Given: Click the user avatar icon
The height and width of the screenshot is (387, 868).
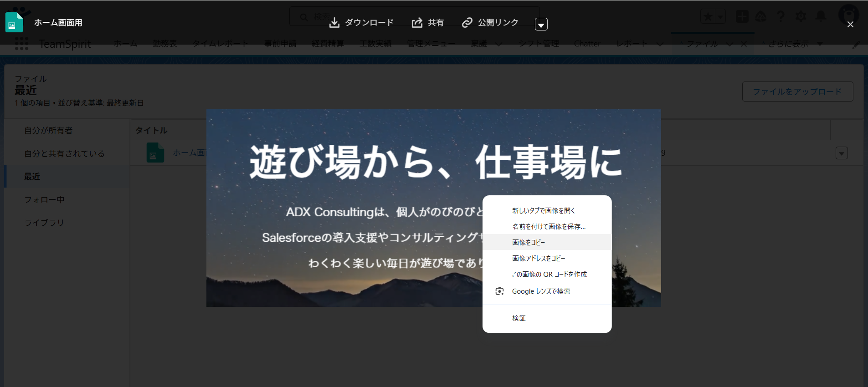Looking at the screenshot, I should tap(848, 15).
